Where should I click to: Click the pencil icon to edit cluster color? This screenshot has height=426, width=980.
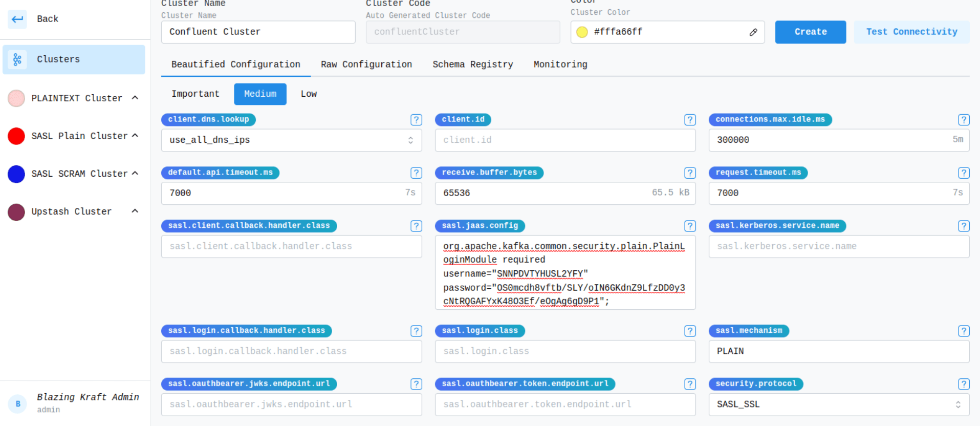pos(753,32)
